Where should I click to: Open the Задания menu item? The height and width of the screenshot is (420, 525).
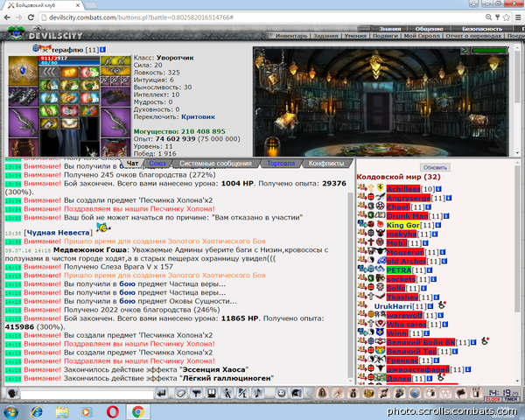(x=325, y=36)
